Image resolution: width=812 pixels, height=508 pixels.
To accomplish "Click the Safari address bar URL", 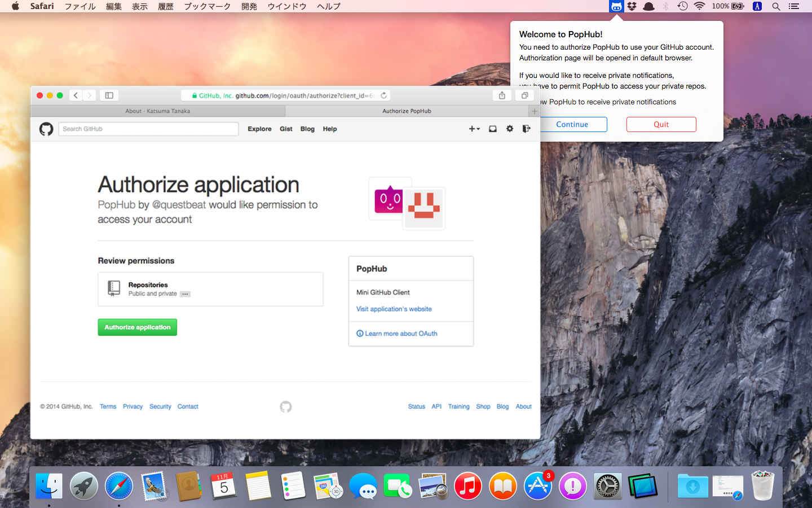I will 286,95.
